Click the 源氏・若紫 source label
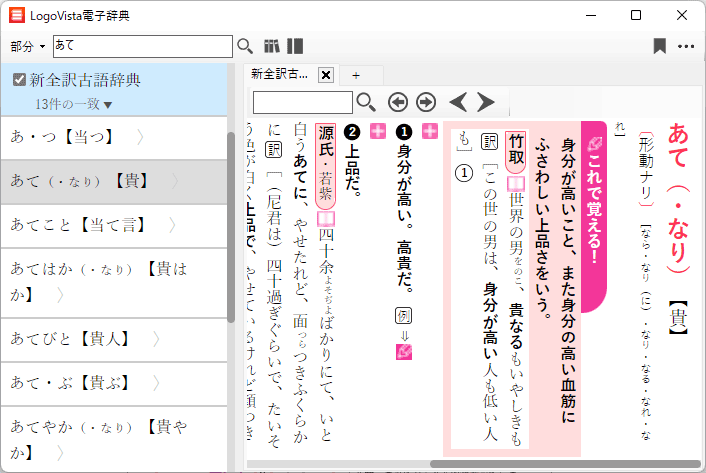Viewport: 706px width, 473px height. point(326,165)
